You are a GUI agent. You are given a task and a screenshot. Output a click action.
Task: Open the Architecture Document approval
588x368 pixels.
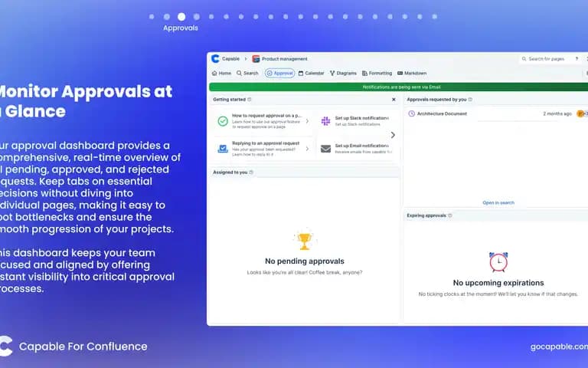(x=442, y=113)
